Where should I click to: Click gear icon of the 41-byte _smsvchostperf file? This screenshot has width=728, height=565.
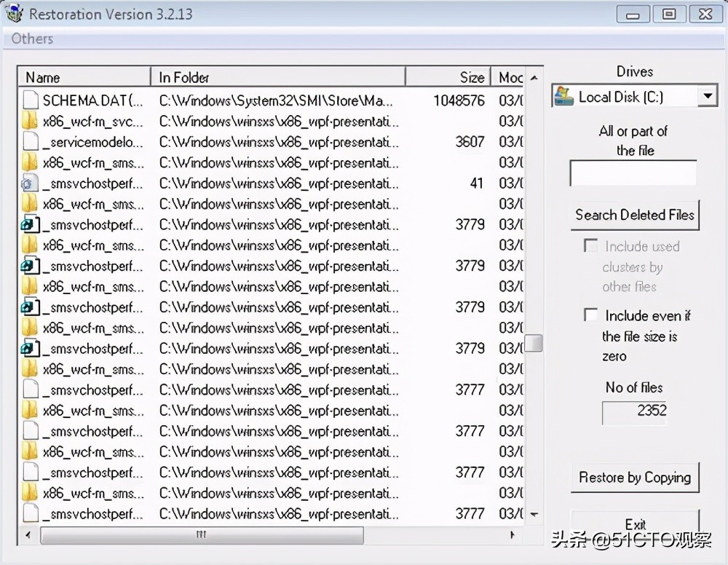click(x=29, y=183)
